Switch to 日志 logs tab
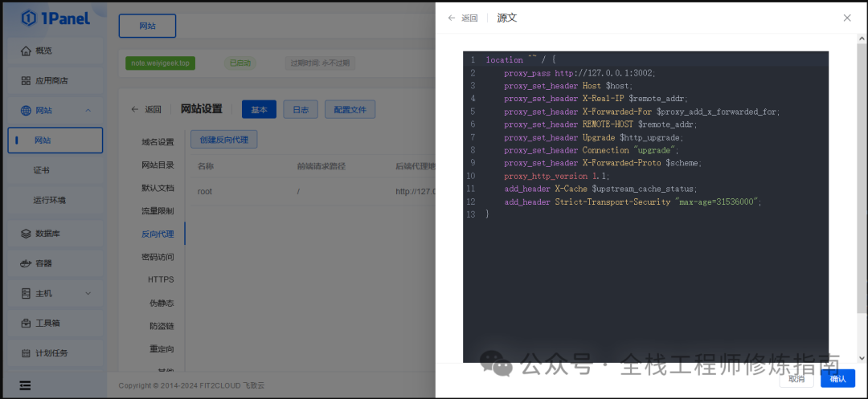868x399 pixels. 301,109
